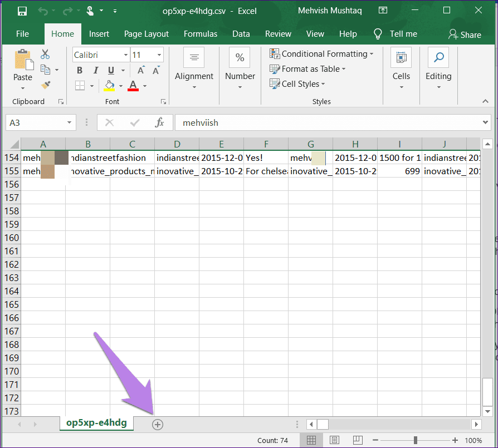Open fill color palette dropdown arrow
Viewport: 498px width, 448px height.
pyautogui.click(x=121, y=86)
